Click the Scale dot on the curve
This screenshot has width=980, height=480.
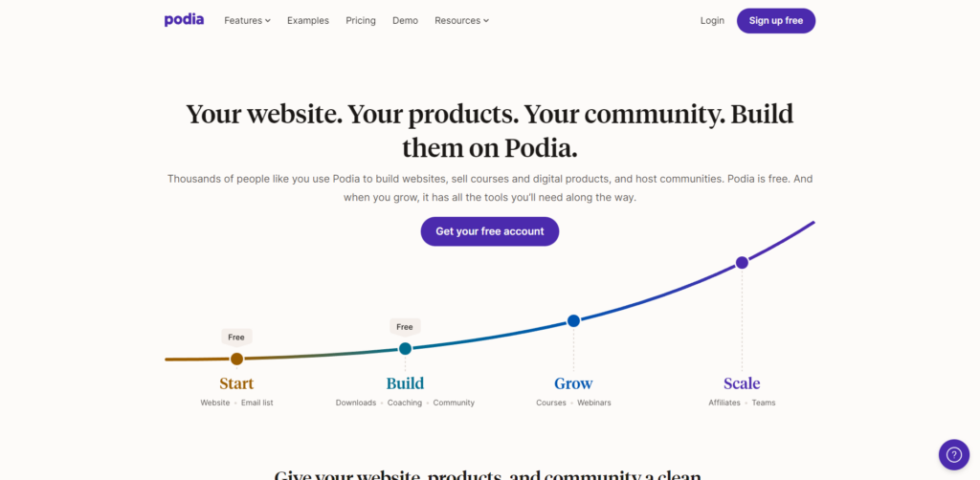742,263
